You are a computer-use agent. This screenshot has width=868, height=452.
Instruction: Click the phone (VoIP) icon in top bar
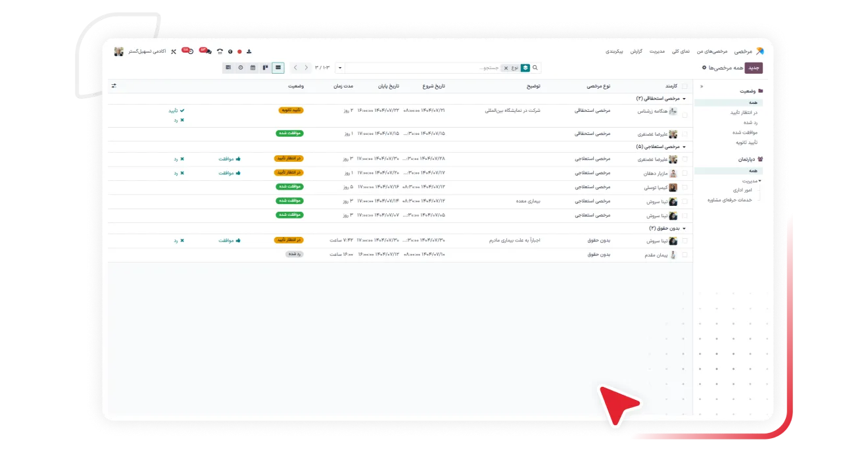click(x=220, y=51)
